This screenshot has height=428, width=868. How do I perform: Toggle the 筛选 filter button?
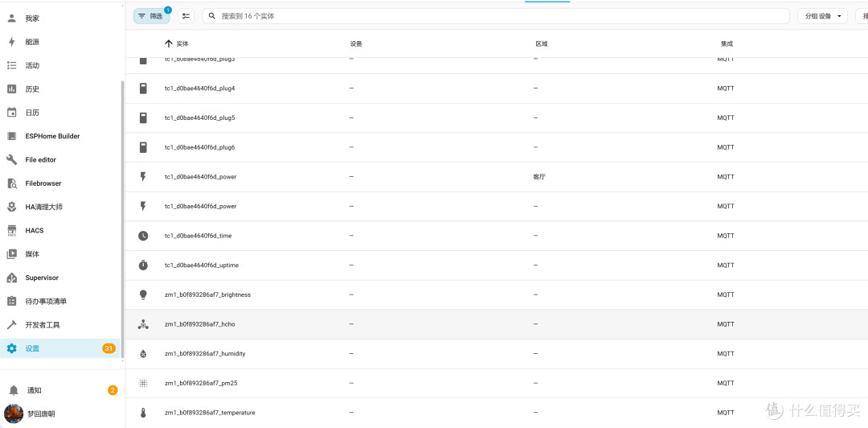(151, 16)
